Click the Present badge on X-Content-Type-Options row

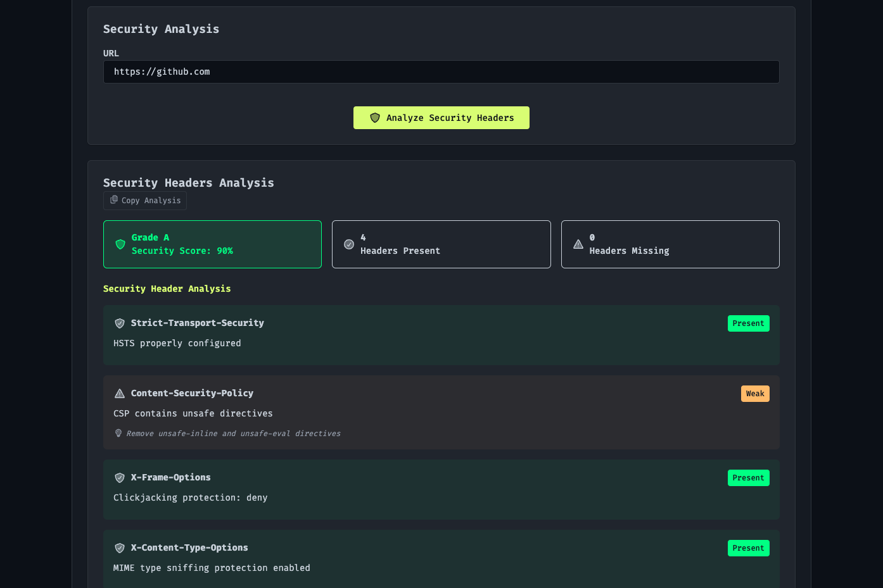tap(749, 548)
